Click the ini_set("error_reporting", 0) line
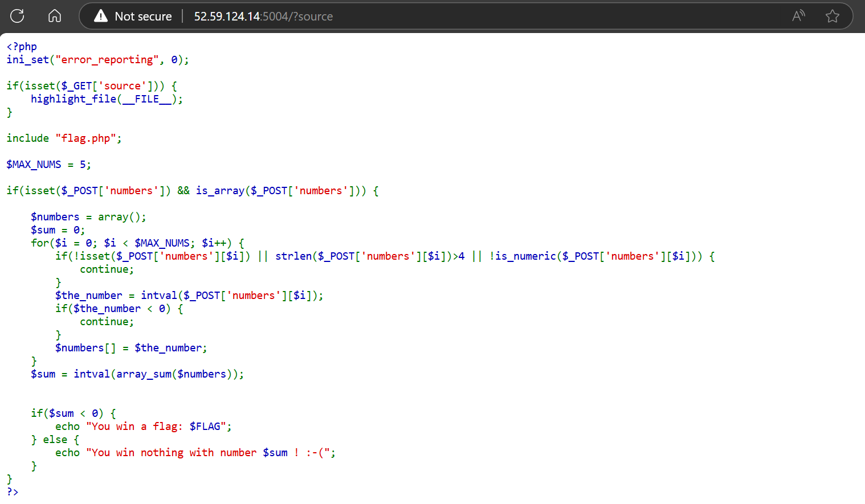Viewport: 865px width, 504px height. click(97, 60)
